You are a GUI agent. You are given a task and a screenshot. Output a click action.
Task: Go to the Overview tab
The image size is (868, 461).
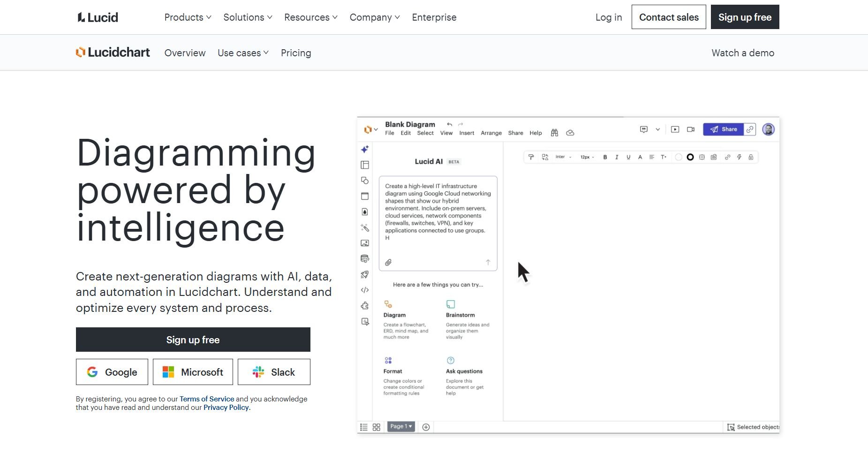(x=185, y=53)
